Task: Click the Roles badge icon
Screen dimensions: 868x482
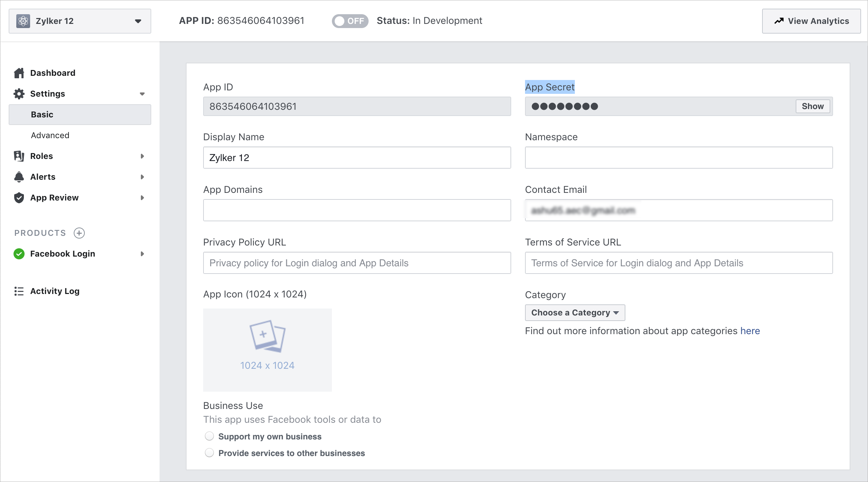Action: (19, 156)
